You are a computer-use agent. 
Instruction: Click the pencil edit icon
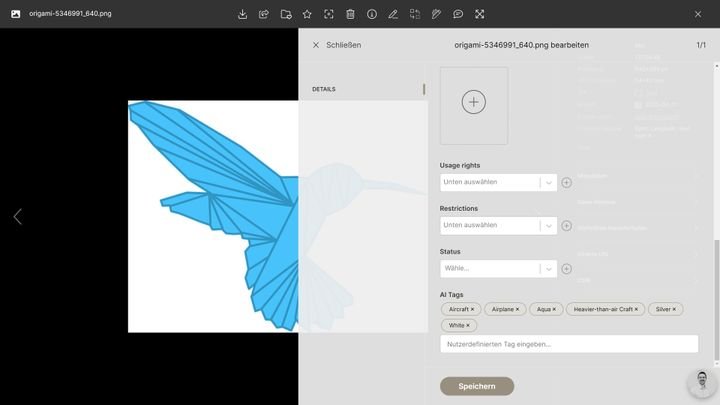pos(393,14)
